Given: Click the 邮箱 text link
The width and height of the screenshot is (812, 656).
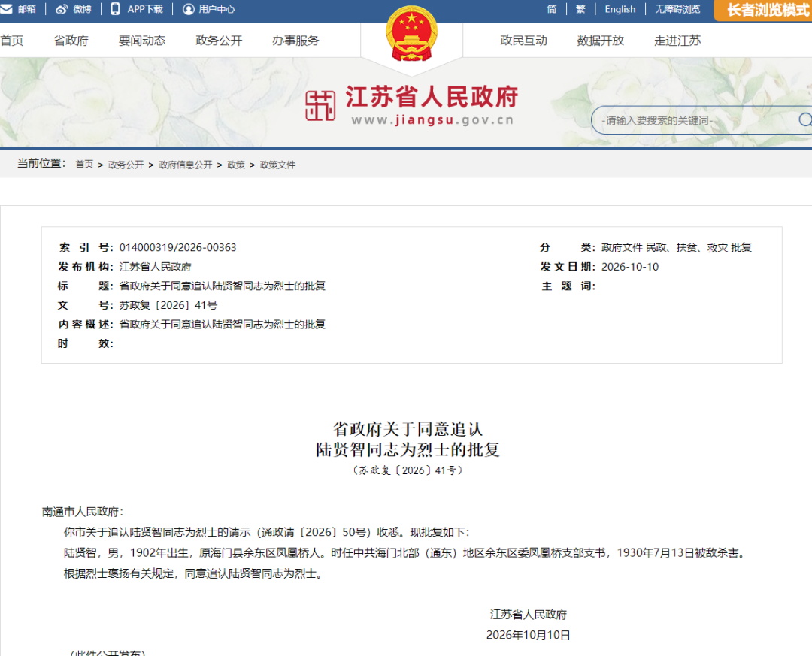Looking at the screenshot, I should (x=27, y=9).
